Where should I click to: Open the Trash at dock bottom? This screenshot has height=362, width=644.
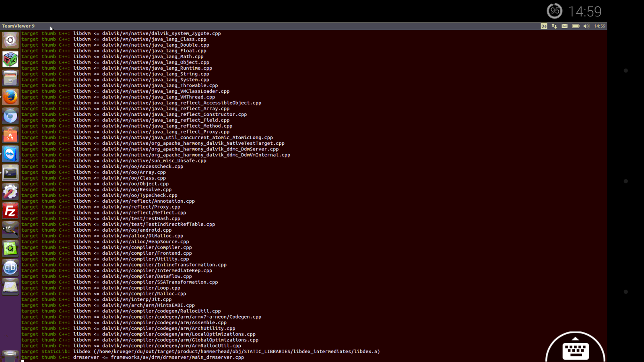click(10, 356)
